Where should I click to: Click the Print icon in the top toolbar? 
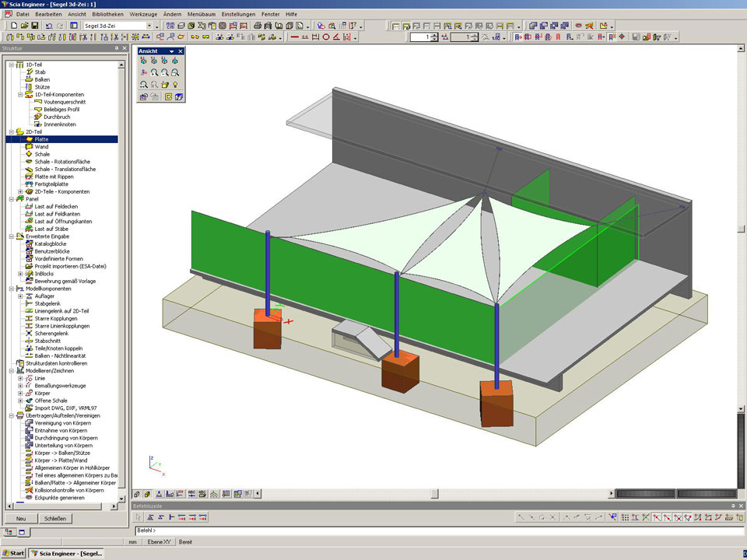(x=257, y=26)
